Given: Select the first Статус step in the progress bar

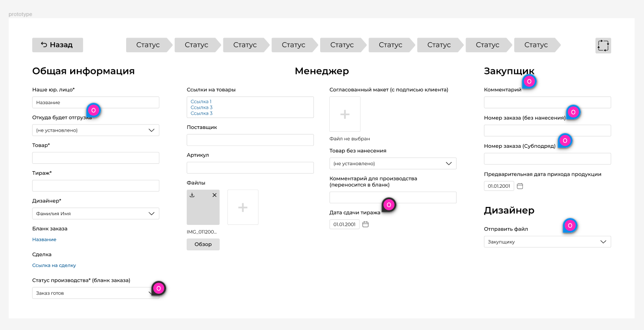Looking at the screenshot, I should (148, 45).
